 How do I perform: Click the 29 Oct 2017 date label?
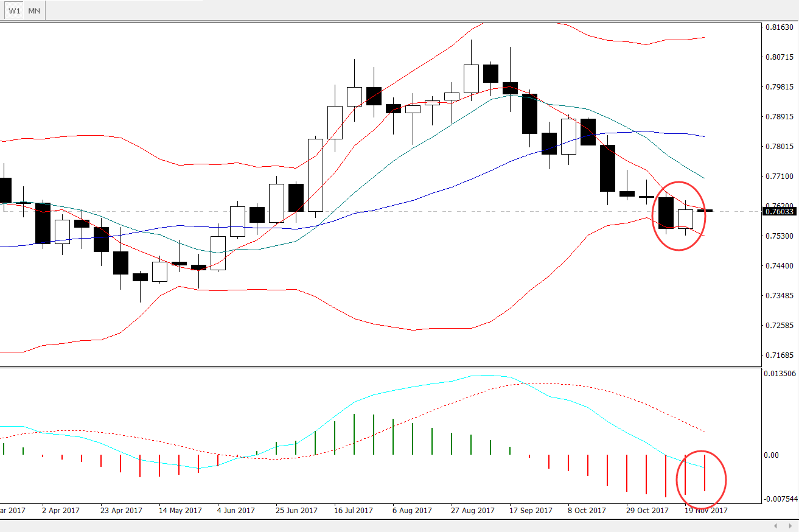coord(647,511)
